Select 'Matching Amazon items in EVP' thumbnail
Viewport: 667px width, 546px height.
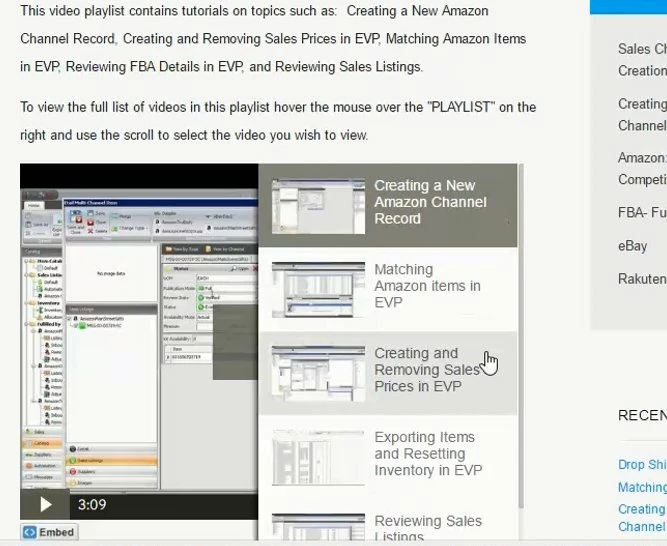point(318,290)
